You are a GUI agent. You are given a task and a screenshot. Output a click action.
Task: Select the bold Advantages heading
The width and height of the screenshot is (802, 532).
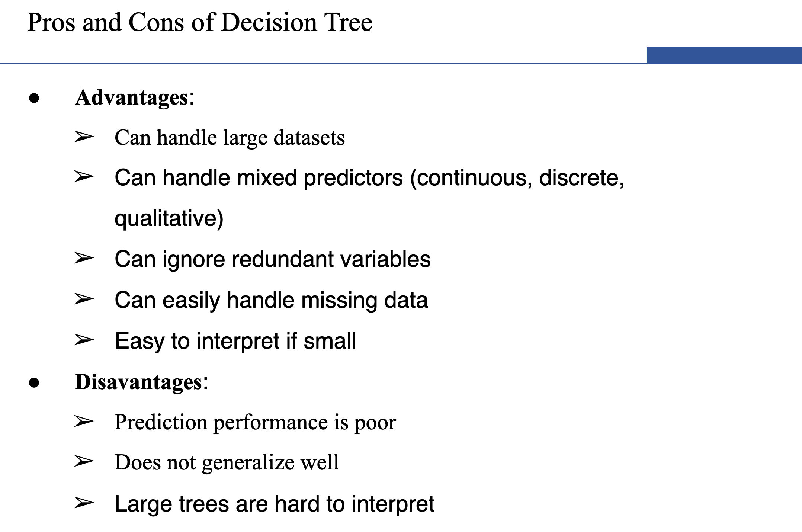(132, 97)
